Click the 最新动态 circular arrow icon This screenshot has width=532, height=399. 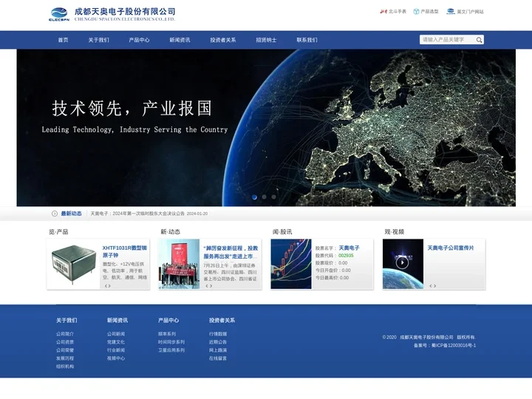[54, 214]
